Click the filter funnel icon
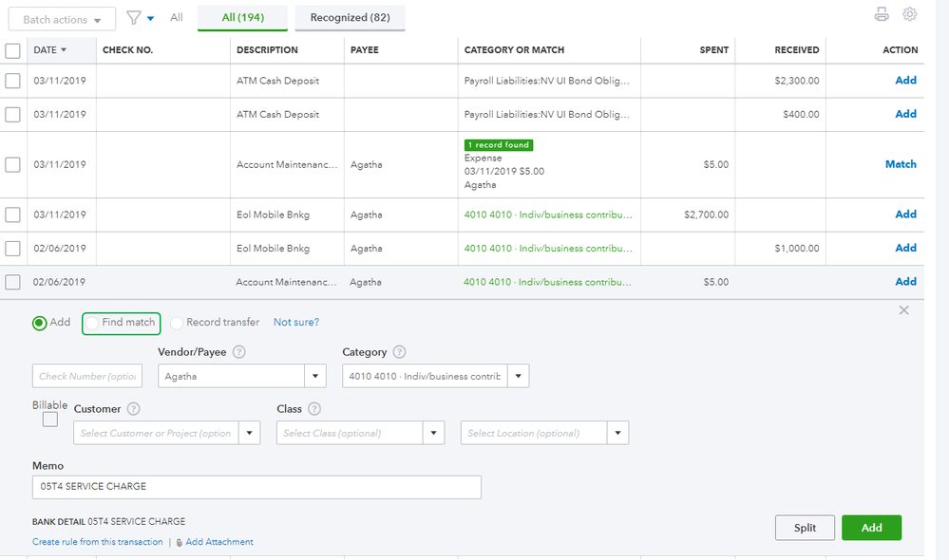 point(133,18)
